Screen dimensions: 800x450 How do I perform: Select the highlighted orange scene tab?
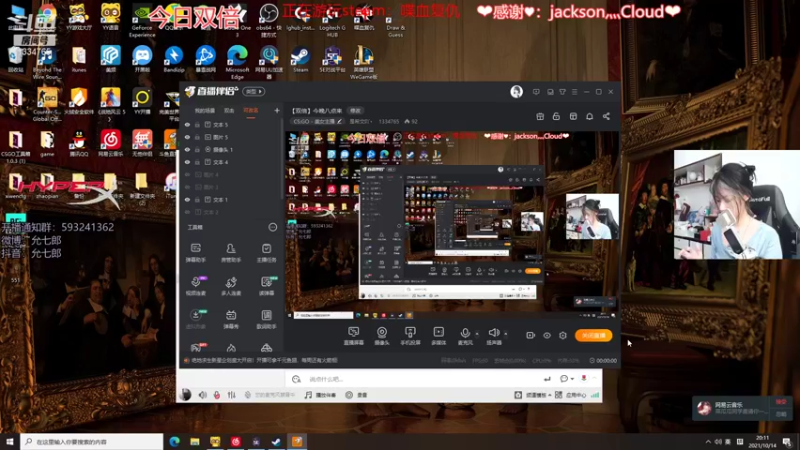pyautogui.click(x=251, y=111)
